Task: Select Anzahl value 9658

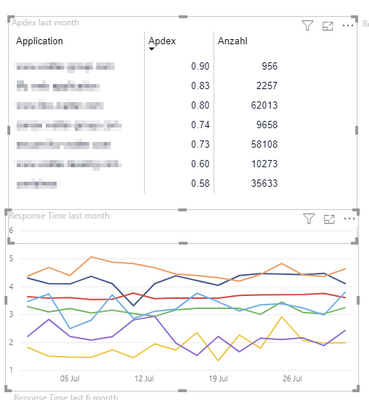Action: [267, 125]
